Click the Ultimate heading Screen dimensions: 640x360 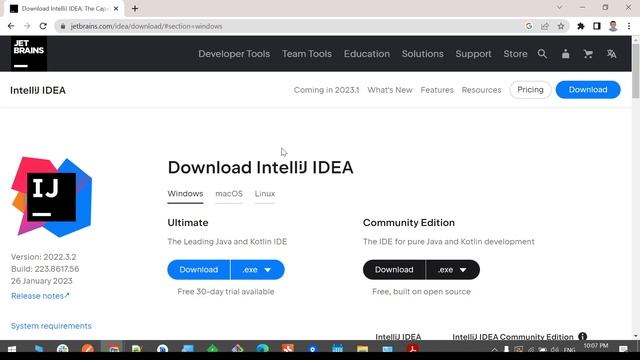click(188, 222)
